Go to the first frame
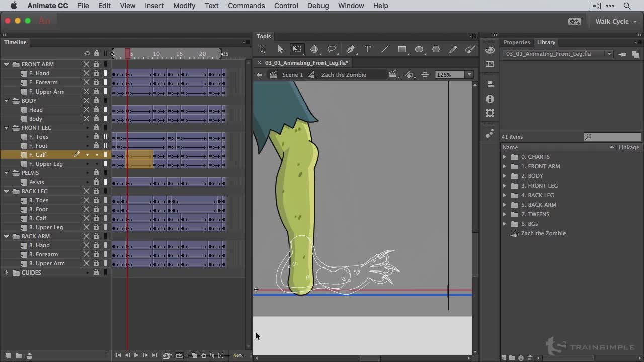The width and height of the screenshot is (644, 362). [x=118, y=355]
